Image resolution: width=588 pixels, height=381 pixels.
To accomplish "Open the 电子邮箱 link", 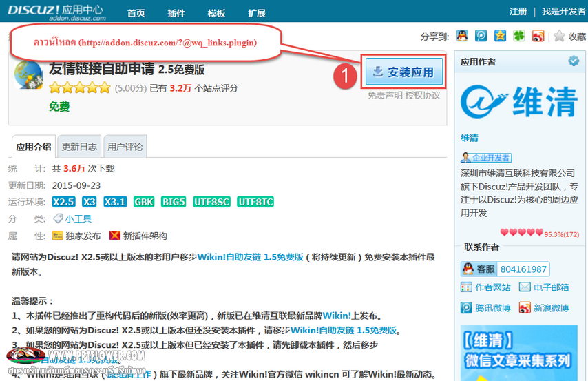I will (x=552, y=287).
